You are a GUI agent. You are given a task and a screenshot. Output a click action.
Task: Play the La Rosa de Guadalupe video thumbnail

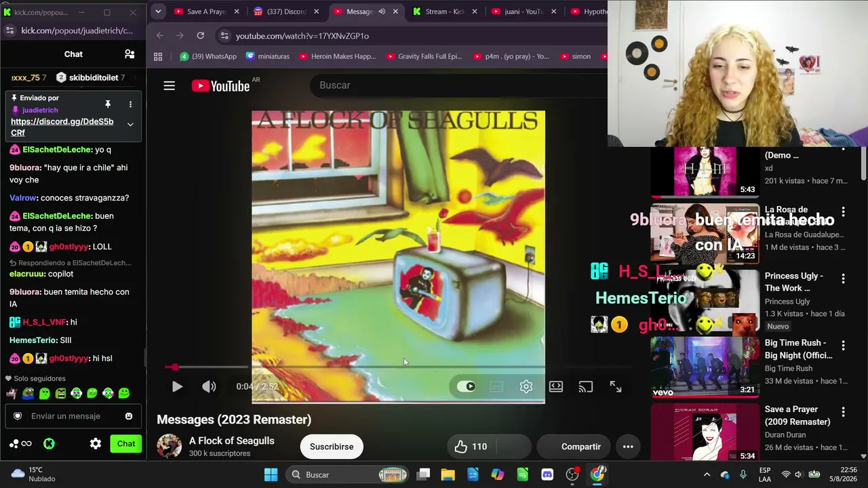(705, 234)
